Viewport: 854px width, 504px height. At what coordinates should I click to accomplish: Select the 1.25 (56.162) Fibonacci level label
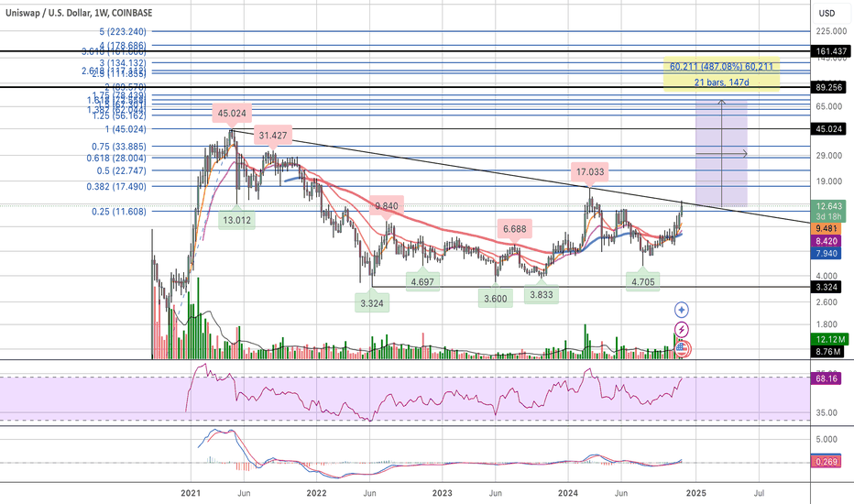point(119,116)
